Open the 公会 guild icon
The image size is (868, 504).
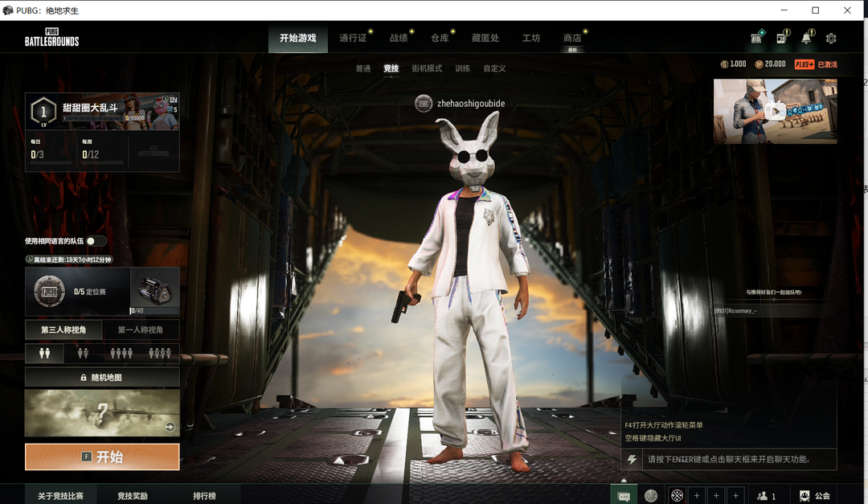tap(813, 496)
